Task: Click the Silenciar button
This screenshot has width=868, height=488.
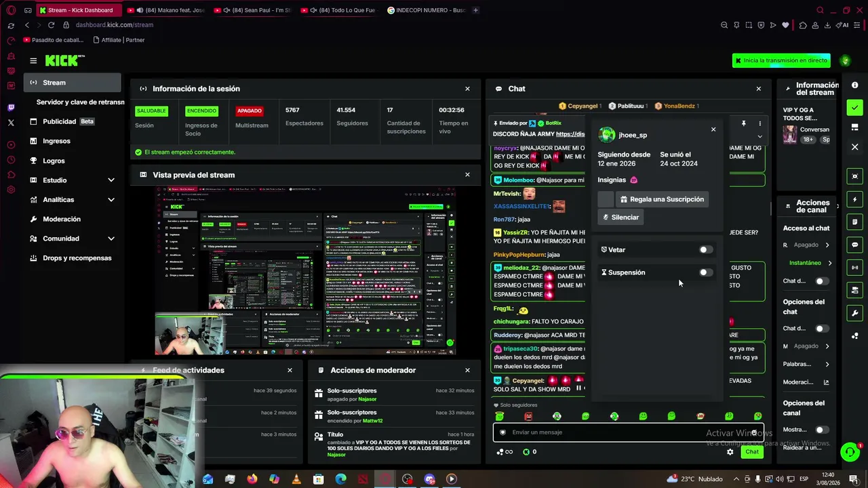Action: coord(620,218)
